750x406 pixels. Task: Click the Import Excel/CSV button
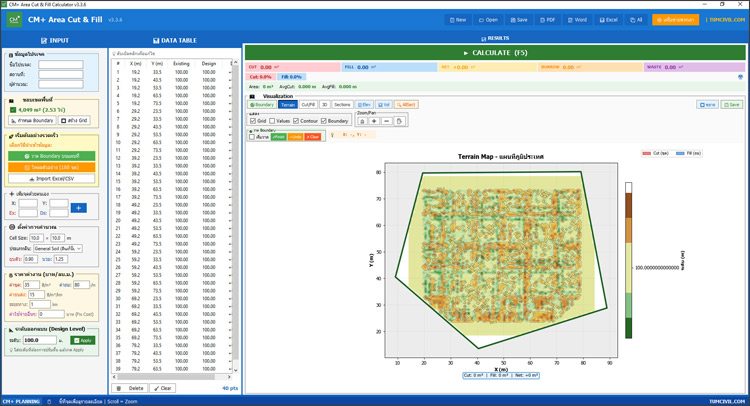(52, 179)
